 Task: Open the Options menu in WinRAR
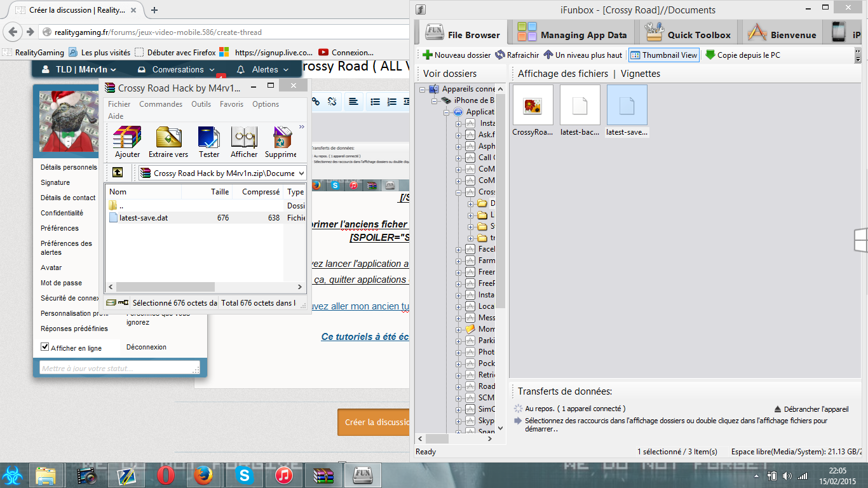[266, 104]
